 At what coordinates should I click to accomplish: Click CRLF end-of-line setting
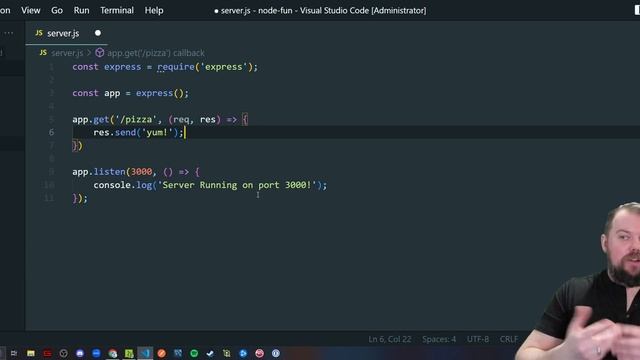509,339
